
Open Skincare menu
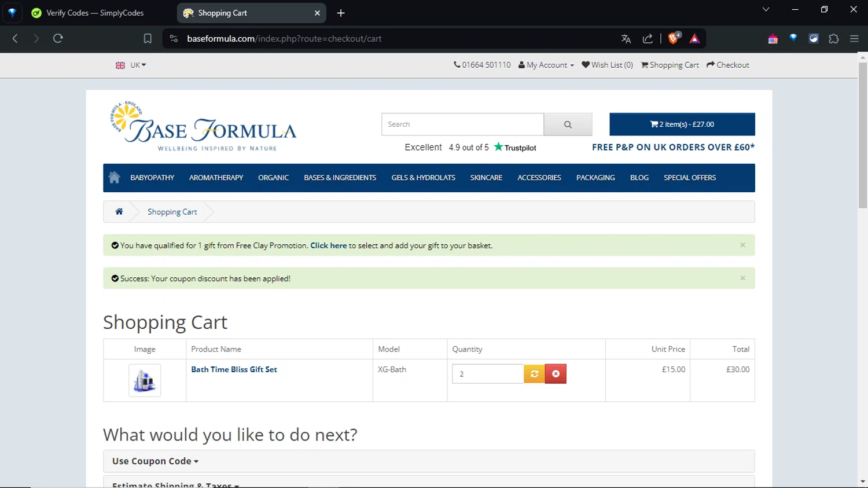486,178
